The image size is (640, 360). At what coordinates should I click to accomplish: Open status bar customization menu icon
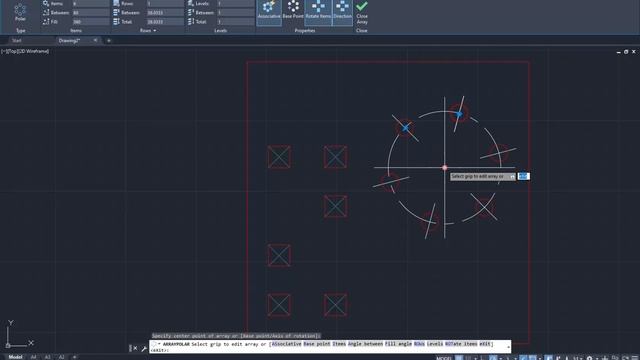[x=635, y=358]
